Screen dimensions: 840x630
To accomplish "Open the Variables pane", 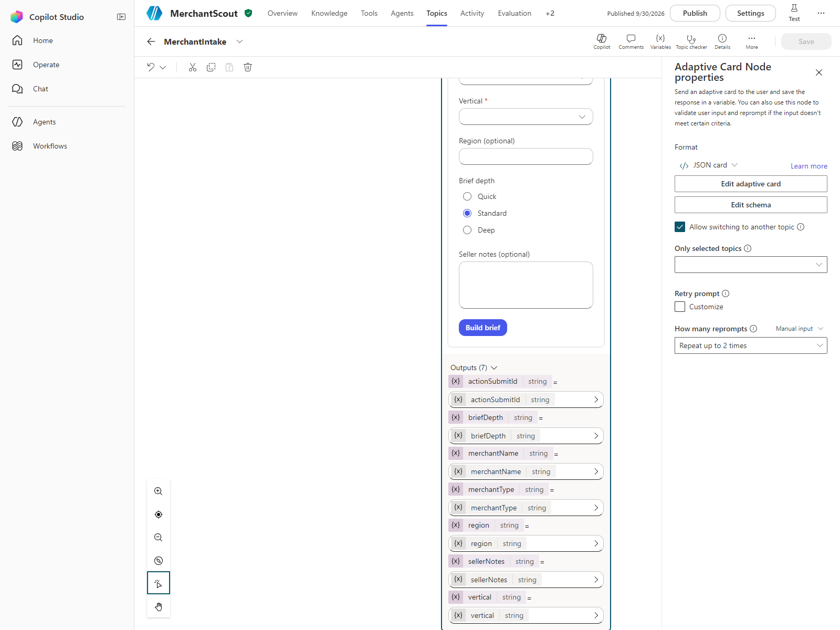I will 660,41.
